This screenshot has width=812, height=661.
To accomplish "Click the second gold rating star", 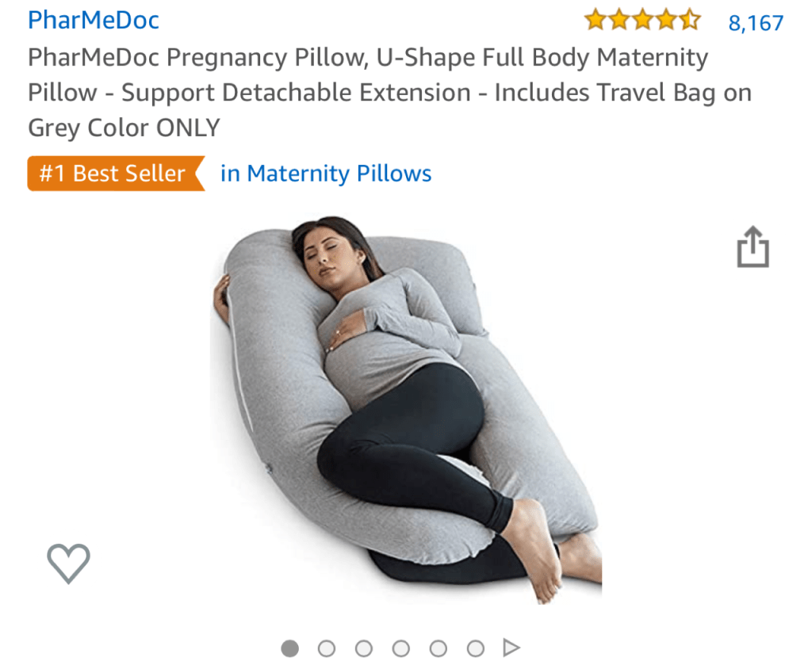I will point(619,20).
